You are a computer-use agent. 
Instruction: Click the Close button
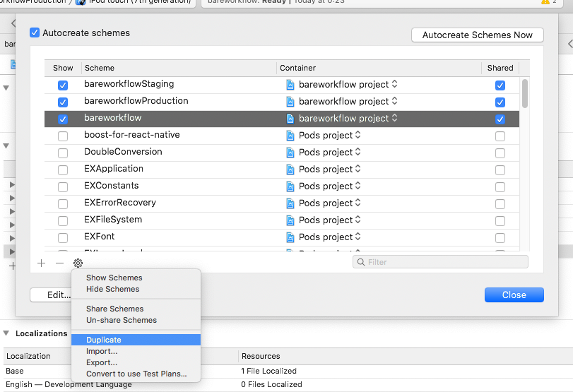514,295
